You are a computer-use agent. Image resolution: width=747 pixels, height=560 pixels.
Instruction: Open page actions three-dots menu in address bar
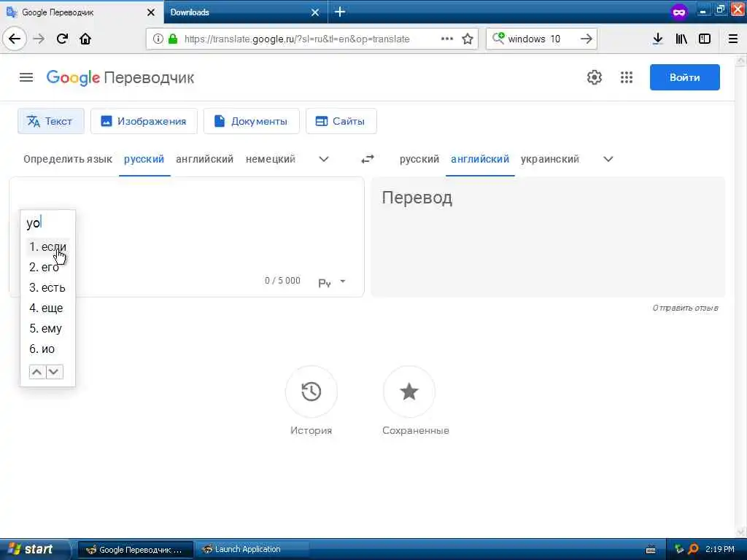coord(447,39)
